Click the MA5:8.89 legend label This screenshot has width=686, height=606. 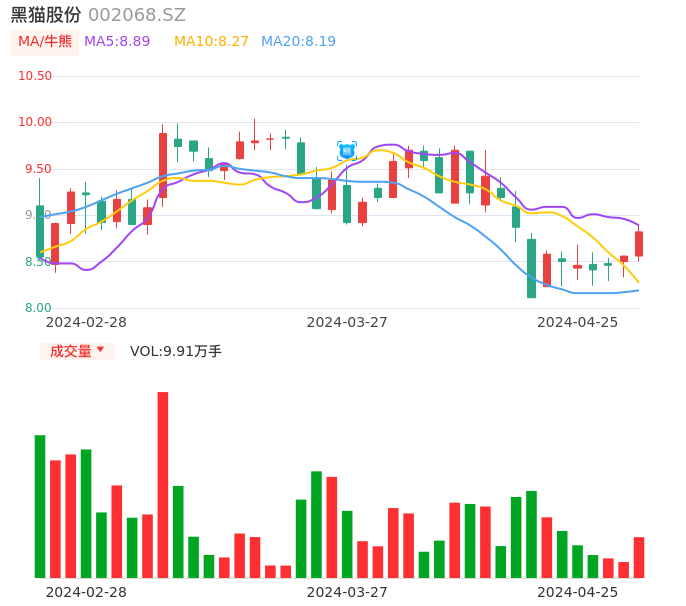(117, 42)
